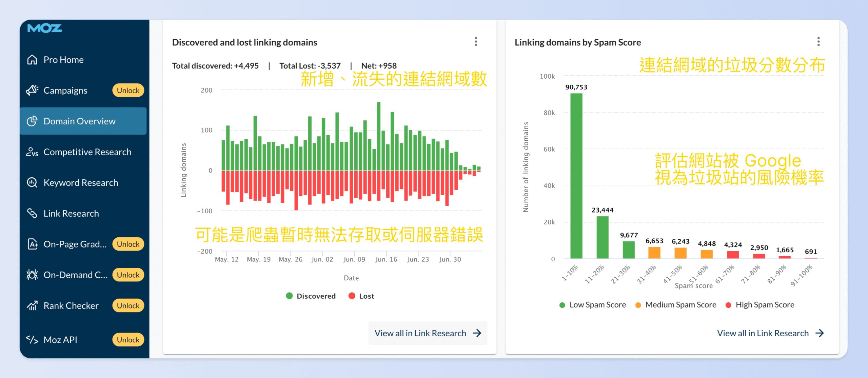Click the On-Demand Crawl spider icon
This screenshot has width=868, height=378.
pyautogui.click(x=32, y=275)
